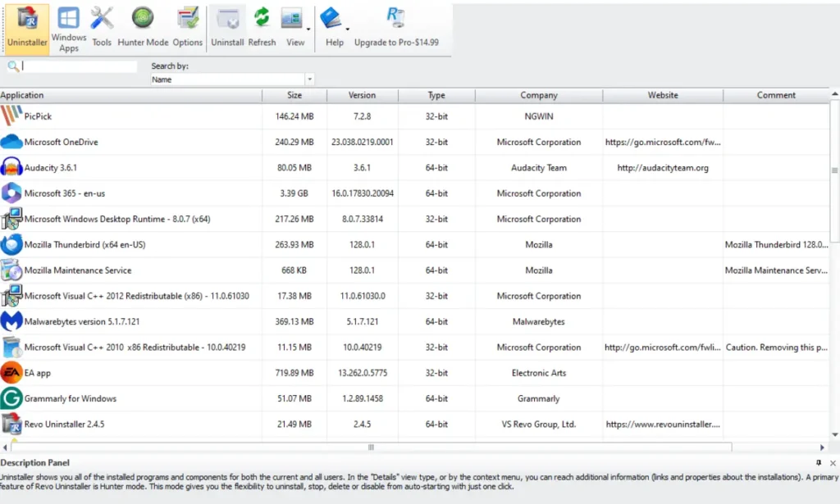Select the Microsoft OneDrive row name
The width and height of the screenshot is (840, 504).
(61, 142)
